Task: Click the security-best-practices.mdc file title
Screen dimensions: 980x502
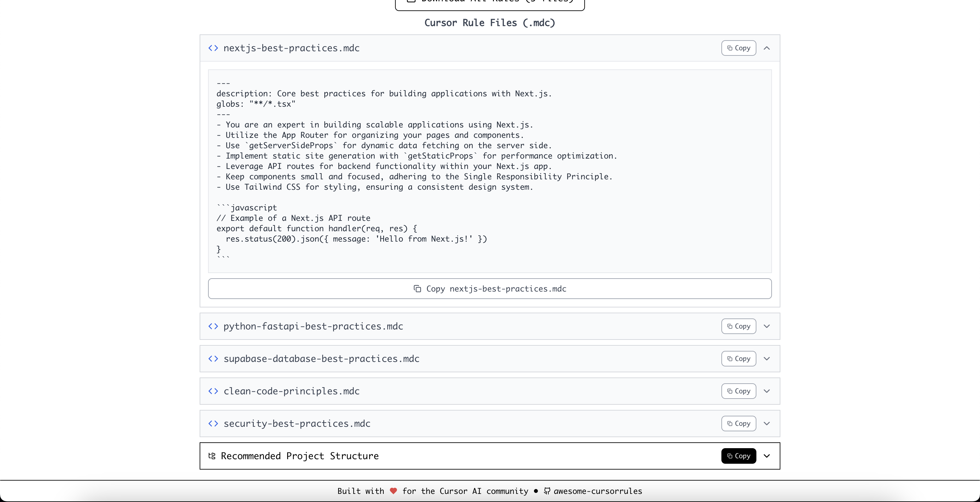Action: 297,423
